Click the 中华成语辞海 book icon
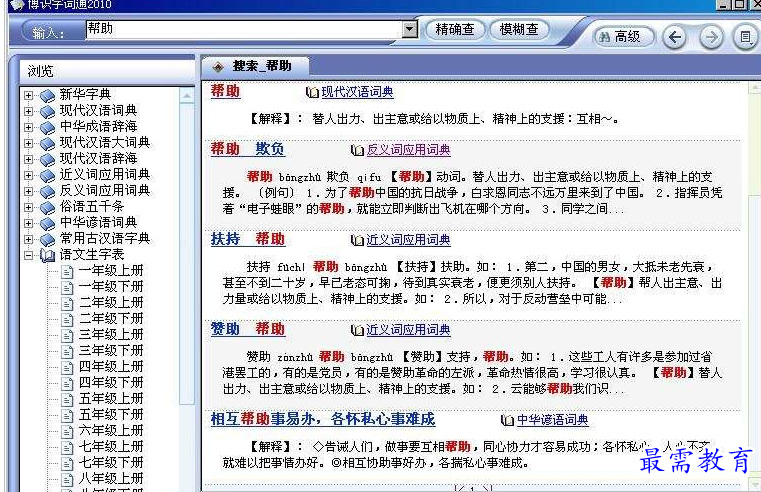This screenshot has height=492, width=761. click(x=47, y=128)
